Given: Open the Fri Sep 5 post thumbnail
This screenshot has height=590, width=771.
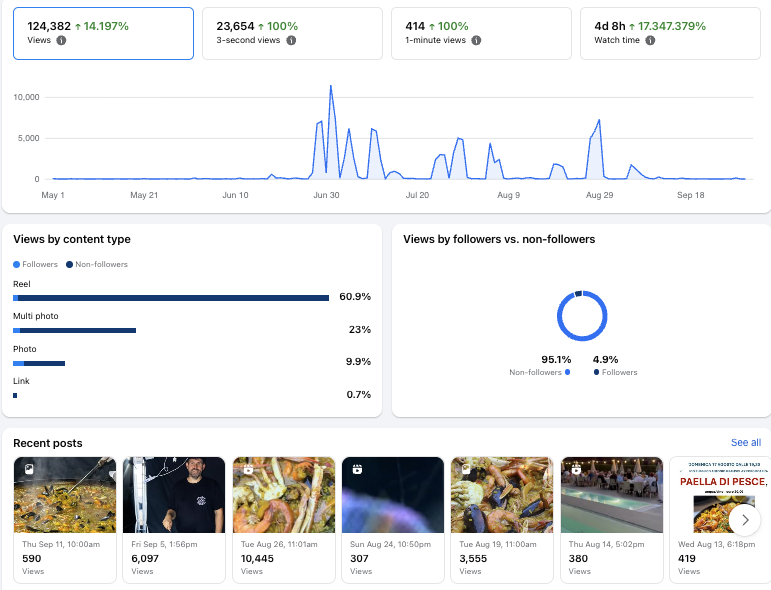Looking at the screenshot, I should 174,495.
